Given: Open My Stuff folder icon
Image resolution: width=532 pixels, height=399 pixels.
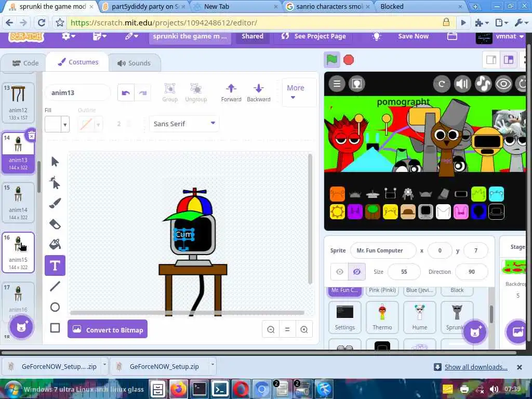Looking at the screenshot, I should click(452, 36).
